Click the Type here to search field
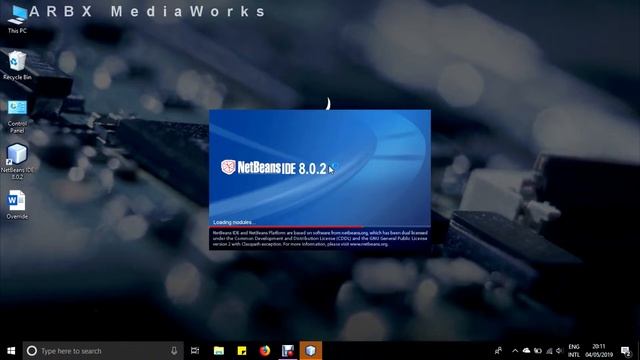The height and width of the screenshot is (360, 640). pyautogui.click(x=103, y=351)
